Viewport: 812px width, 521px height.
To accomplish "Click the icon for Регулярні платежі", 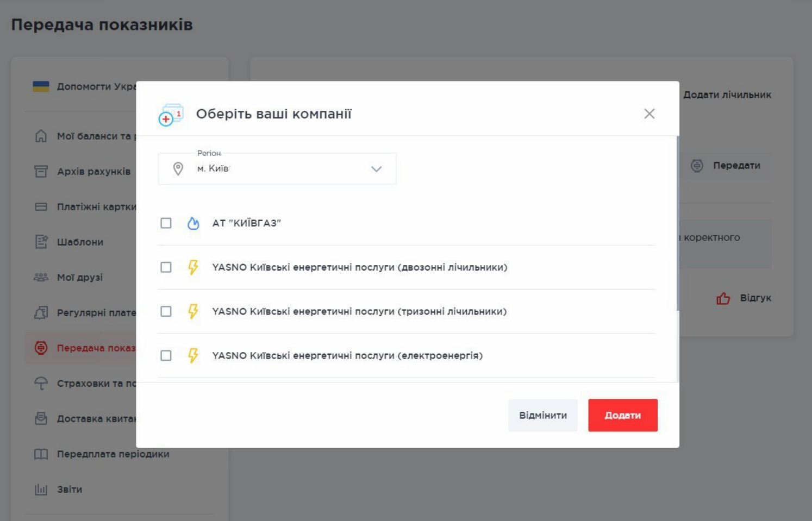I will click(41, 312).
